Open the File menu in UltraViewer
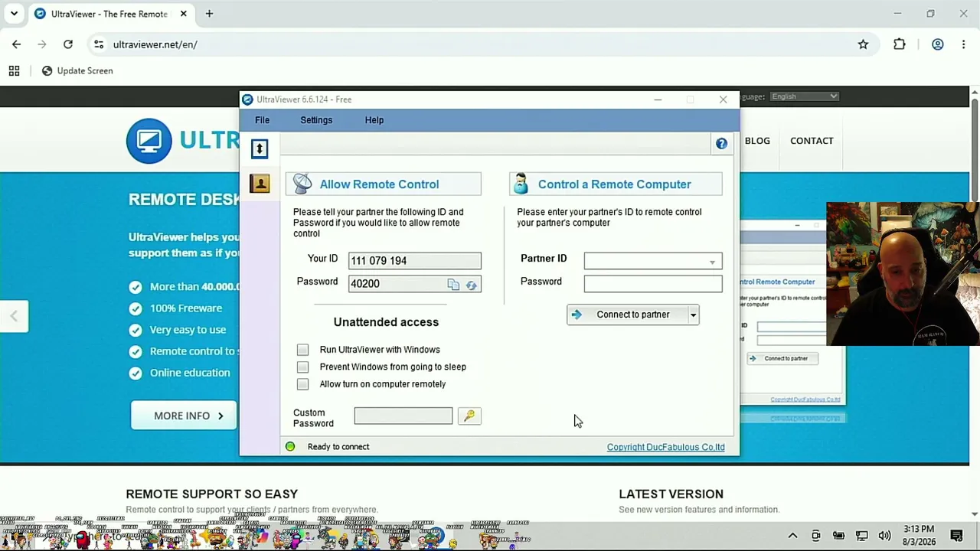 click(262, 120)
